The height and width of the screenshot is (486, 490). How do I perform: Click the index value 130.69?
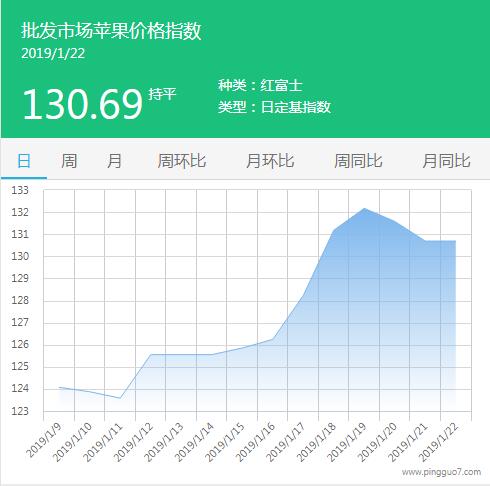tap(82, 104)
